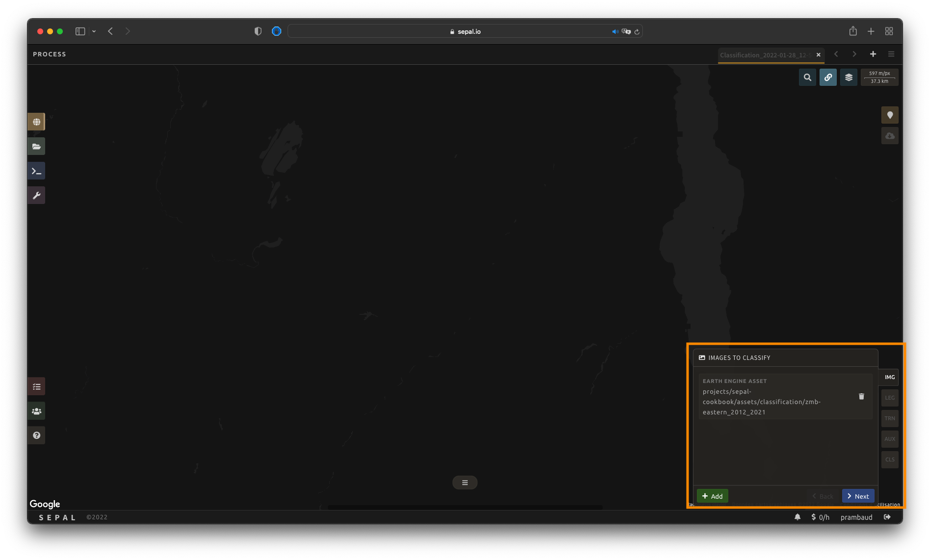Viewport: 930px width, 560px height.
Task: Switch to the IMG tab
Action: (889, 377)
